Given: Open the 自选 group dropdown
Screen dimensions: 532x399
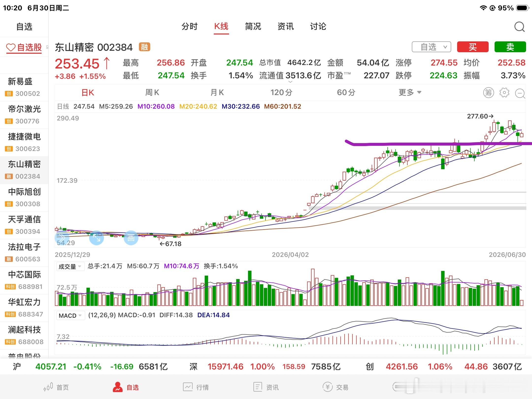Looking at the screenshot, I should click(431, 47).
